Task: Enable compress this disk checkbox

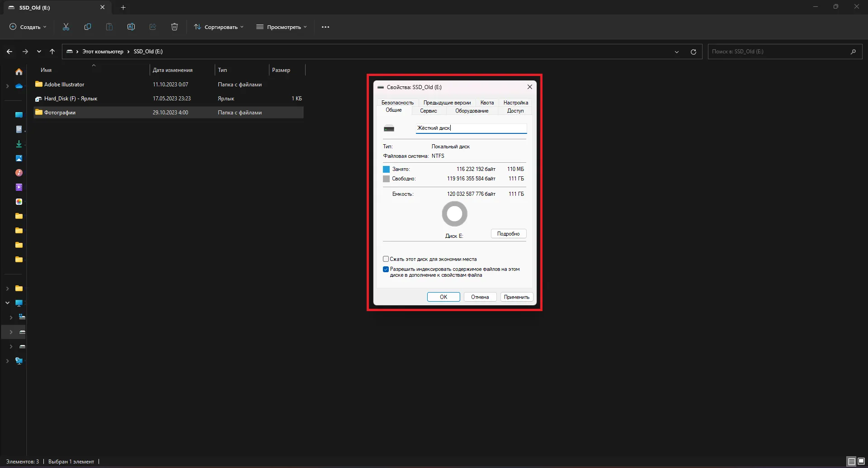Action: (x=386, y=259)
